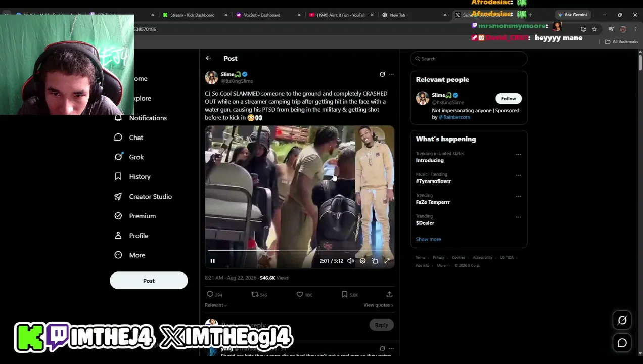Open Chrome media control icon
Screen dimensions: 643x364
(x=611, y=29)
